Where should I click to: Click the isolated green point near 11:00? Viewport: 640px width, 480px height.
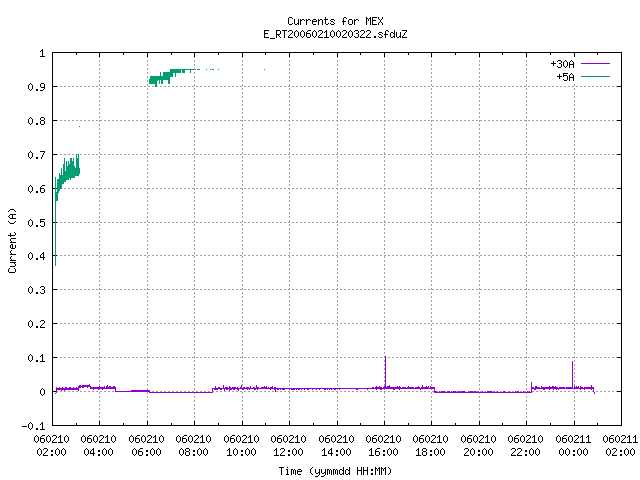coord(264,69)
